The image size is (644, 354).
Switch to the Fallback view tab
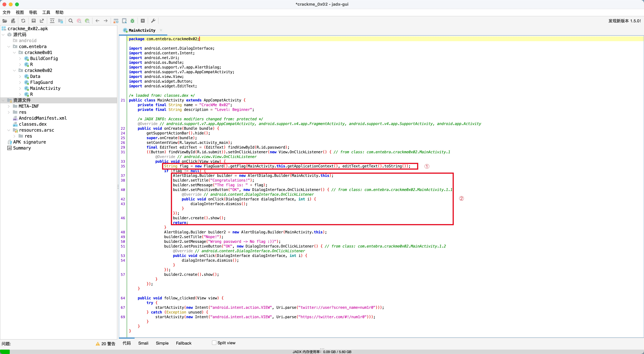tap(183, 343)
